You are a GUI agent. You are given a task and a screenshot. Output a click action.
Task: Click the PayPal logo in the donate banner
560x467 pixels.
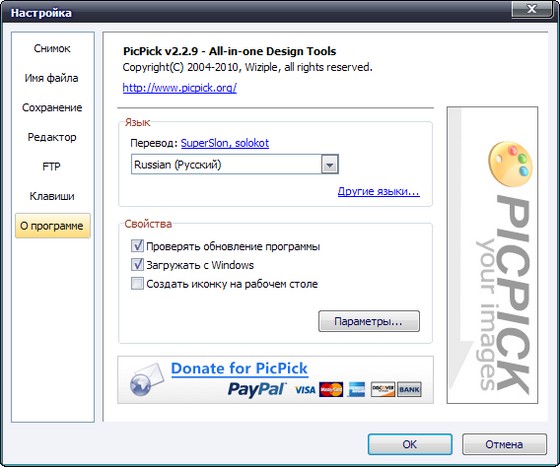(257, 389)
